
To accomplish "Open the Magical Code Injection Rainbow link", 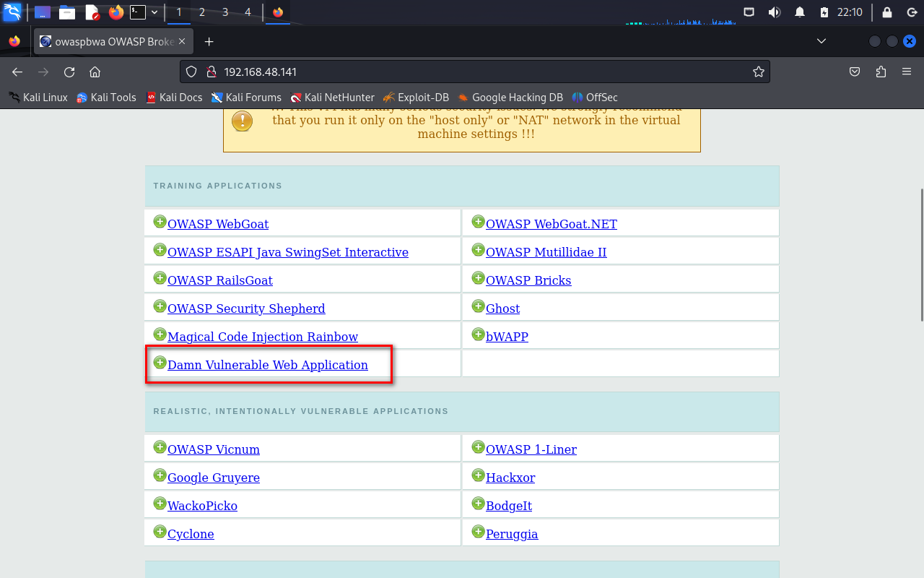I will [x=263, y=337].
